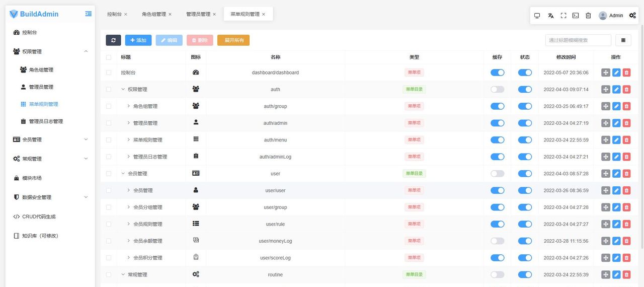Check the 角色组管理 row checkbox
The image size is (644, 287).
tap(109, 106)
